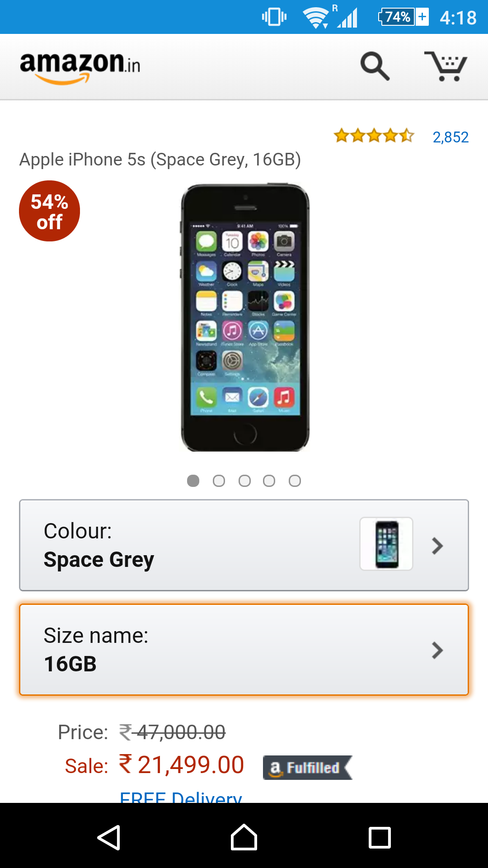488x868 pixels.
Task: Open the 2,852 reviews link
Action: click(450, 137)
